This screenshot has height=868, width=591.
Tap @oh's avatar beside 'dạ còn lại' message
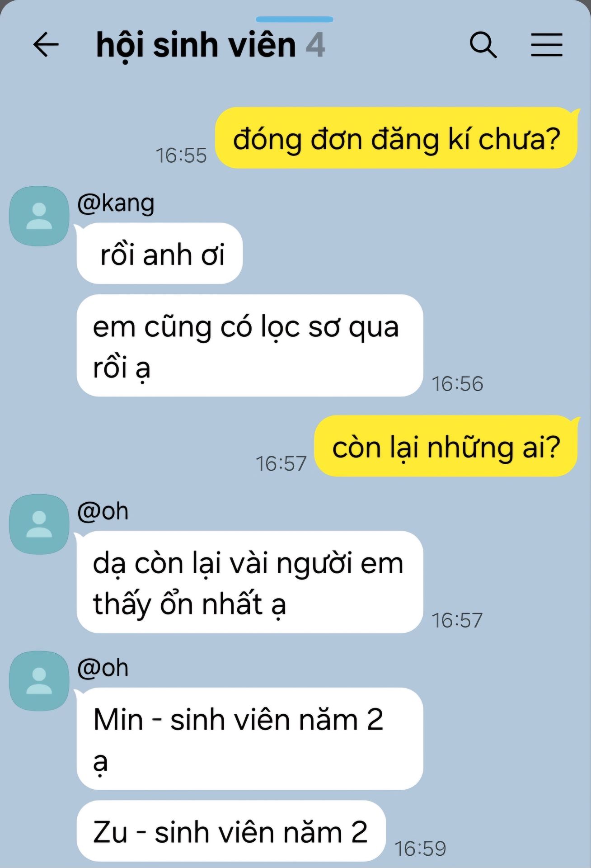click(39, 524)
